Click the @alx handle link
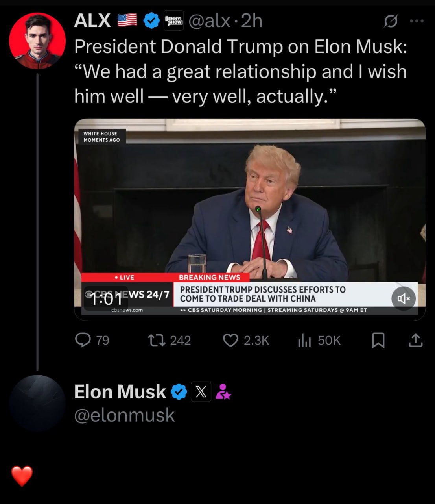This screenshot has width=435, height=504. 209,21
